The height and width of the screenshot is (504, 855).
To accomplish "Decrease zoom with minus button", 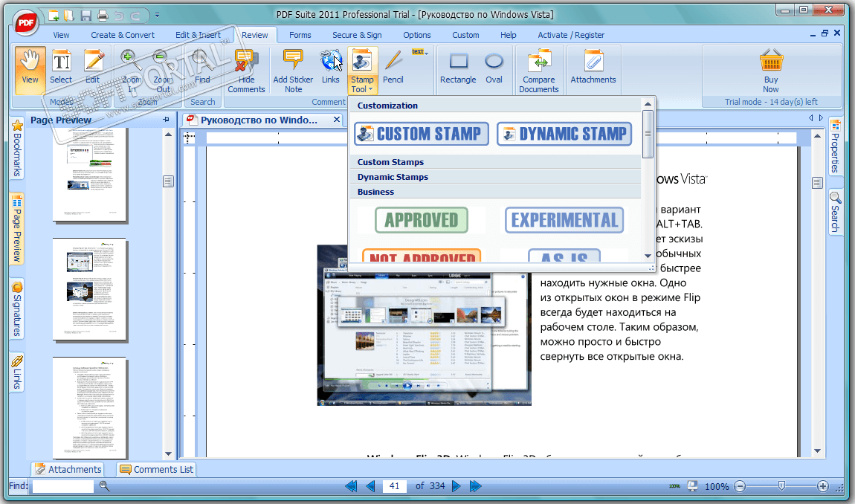I will pyautogui.click(x=740, y=486).
